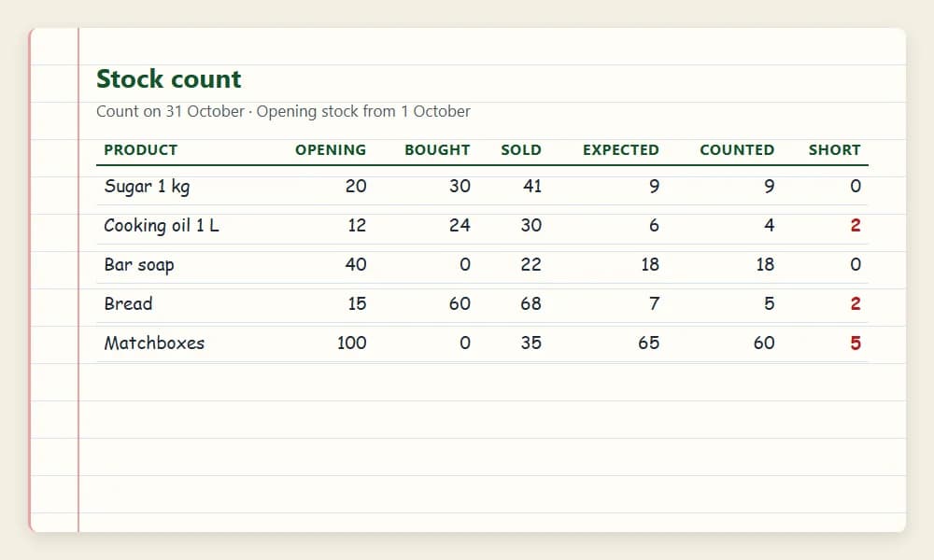Click Cooking oil opening value 12
934x560 pixels.
[357, 226]
